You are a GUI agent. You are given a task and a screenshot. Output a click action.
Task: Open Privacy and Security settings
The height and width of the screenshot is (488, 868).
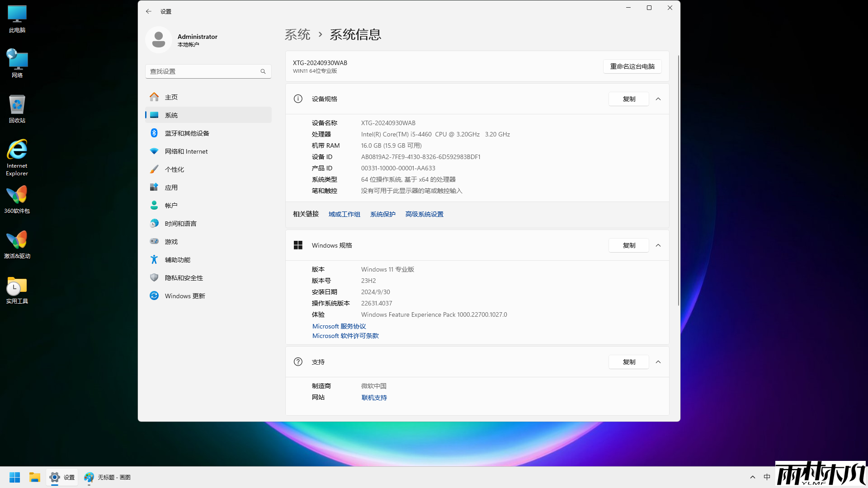coord(184,278)
